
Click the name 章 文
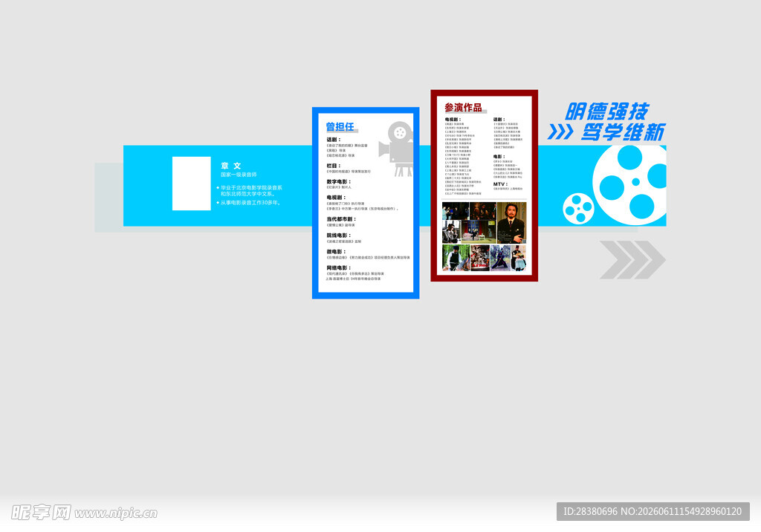(231, 166)
